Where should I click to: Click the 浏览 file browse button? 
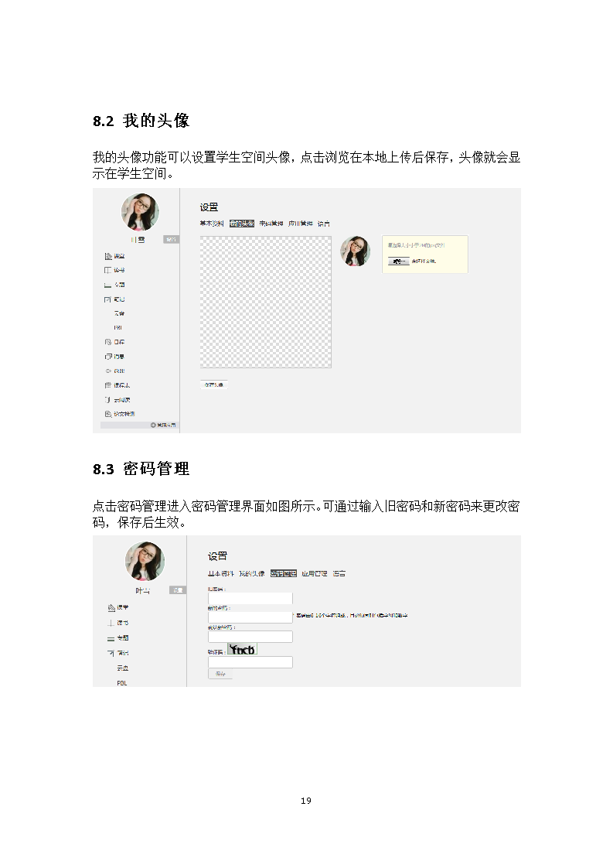click(x=398, y=261)
